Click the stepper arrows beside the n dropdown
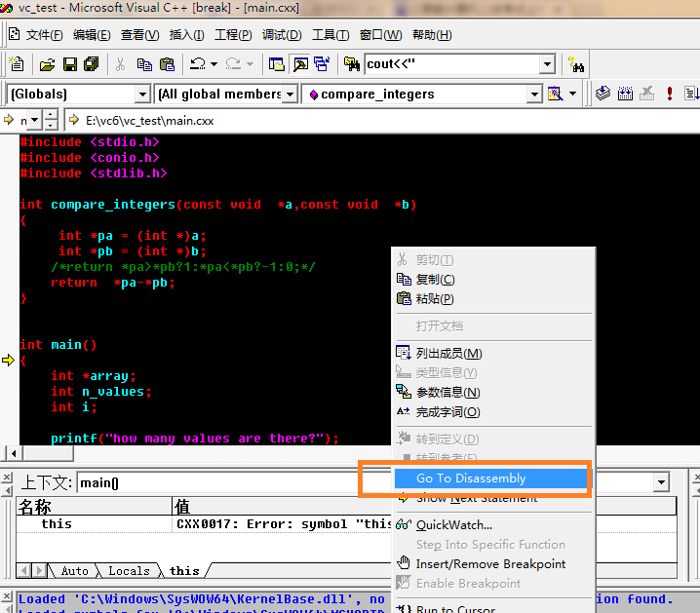The height and width of the screenshot is (613, 700). click(x=51, y=120)
